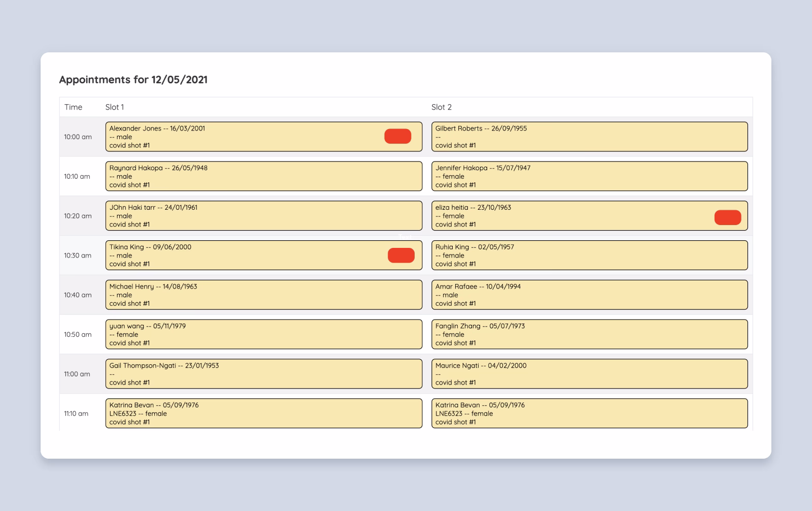Open Alexander Jones appointment card

point(264,137)
